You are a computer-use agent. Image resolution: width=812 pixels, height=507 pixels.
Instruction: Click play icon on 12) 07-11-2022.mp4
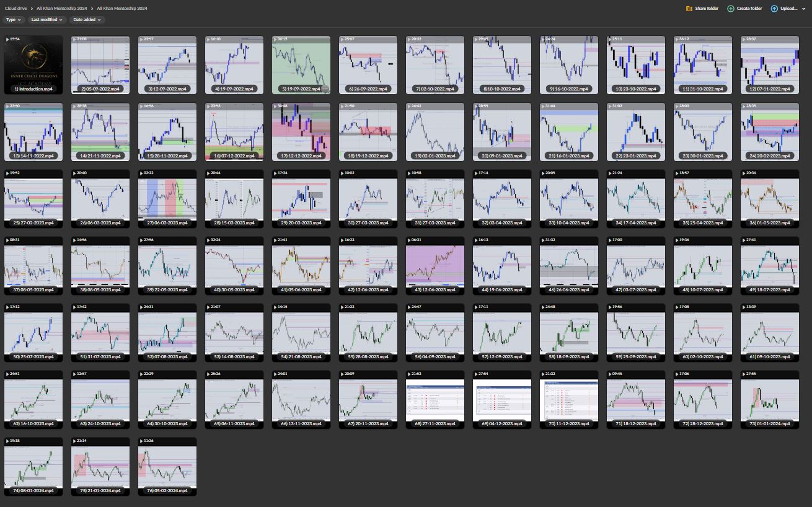click(744, 39)
